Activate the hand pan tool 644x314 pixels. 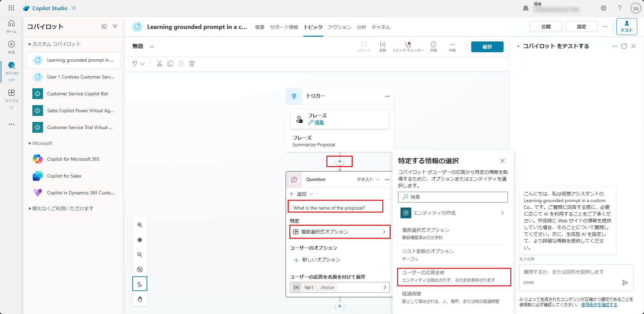pos(140,299)
